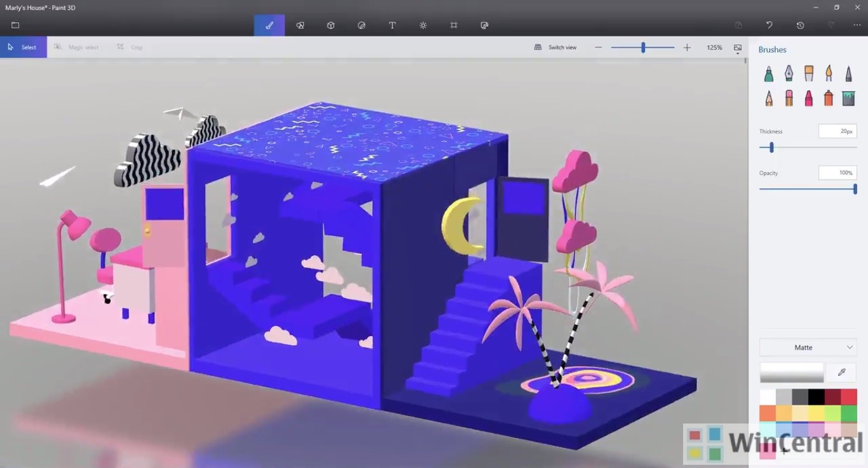Image resolution: width=868 pixels, height=468 pixels.
Task: Switch to the 3D shapes tab
Action: [x=330, y=25]
